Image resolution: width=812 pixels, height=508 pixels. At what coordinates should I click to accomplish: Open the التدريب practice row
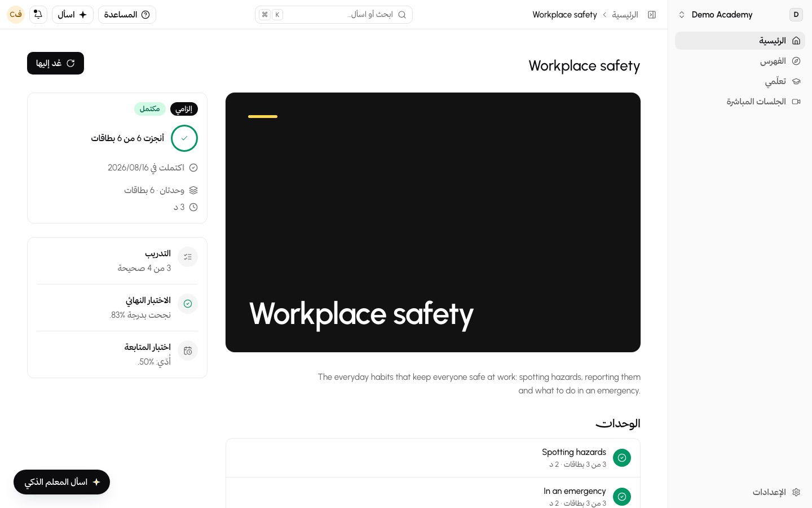click(x=117, y=261)
